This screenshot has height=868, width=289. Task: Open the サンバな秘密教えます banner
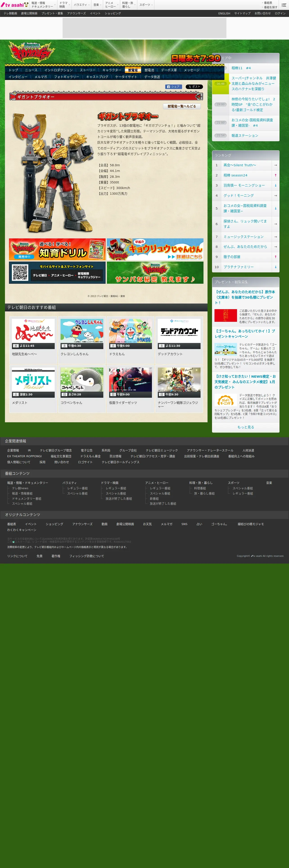155,273
